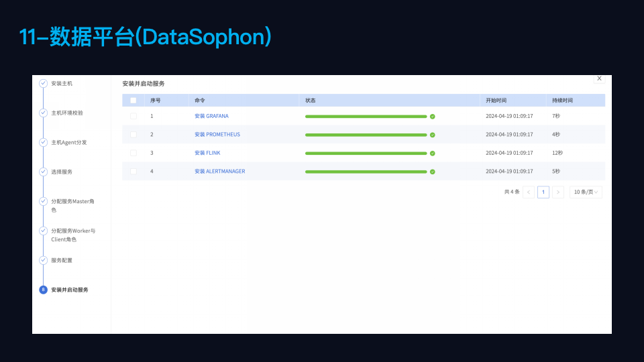The height and width of the screenshot is (362, 644).
Task: Check the box for row 1 GRAFANA
Action: pyautogui.click(x=133, y=116)
